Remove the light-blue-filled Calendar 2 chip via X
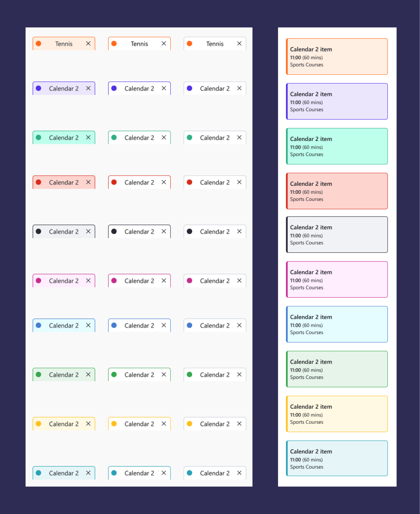Viewport: 420px width, 514px height. pos(88,325)
